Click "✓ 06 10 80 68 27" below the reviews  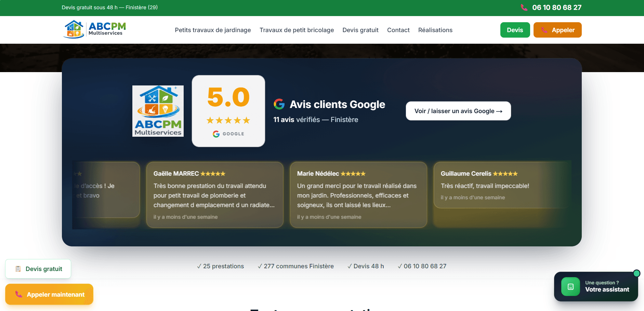coord(422,266)
